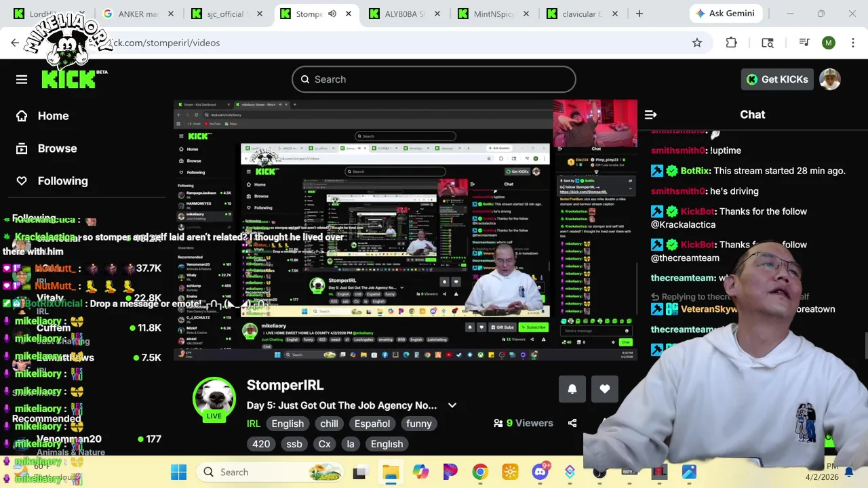Click the StomperIRL live avatar

pos(214,399)
